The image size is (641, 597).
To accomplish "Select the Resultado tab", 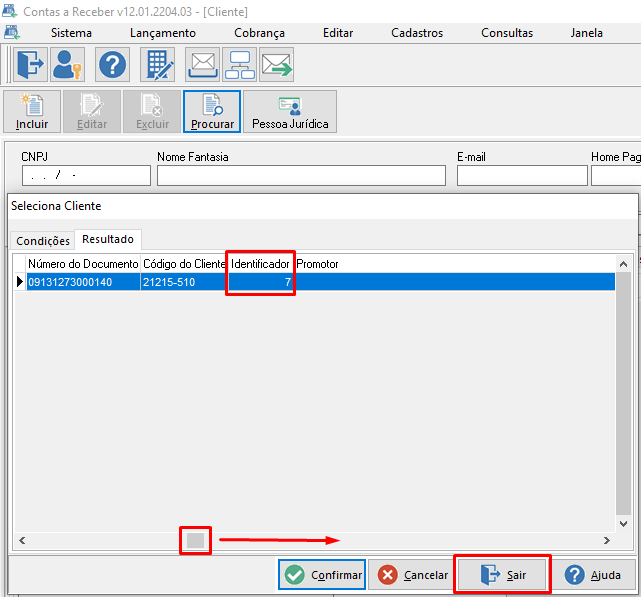I will (x=108, y=239).
